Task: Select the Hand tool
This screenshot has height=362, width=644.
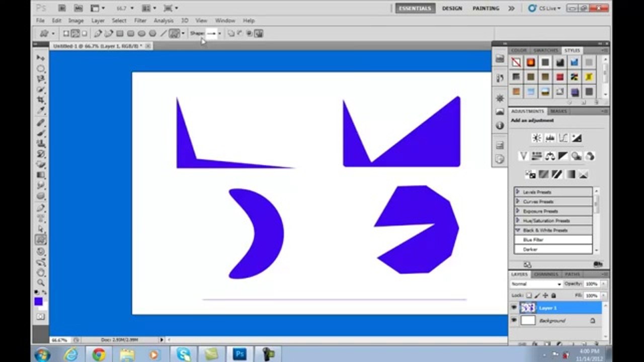Action: pos(41,273)
